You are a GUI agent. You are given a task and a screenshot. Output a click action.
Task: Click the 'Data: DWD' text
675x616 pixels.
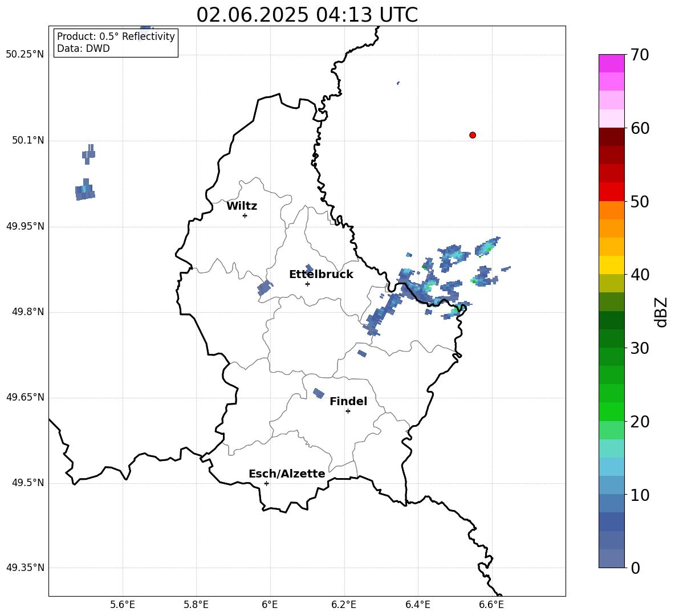pos(83,48)
